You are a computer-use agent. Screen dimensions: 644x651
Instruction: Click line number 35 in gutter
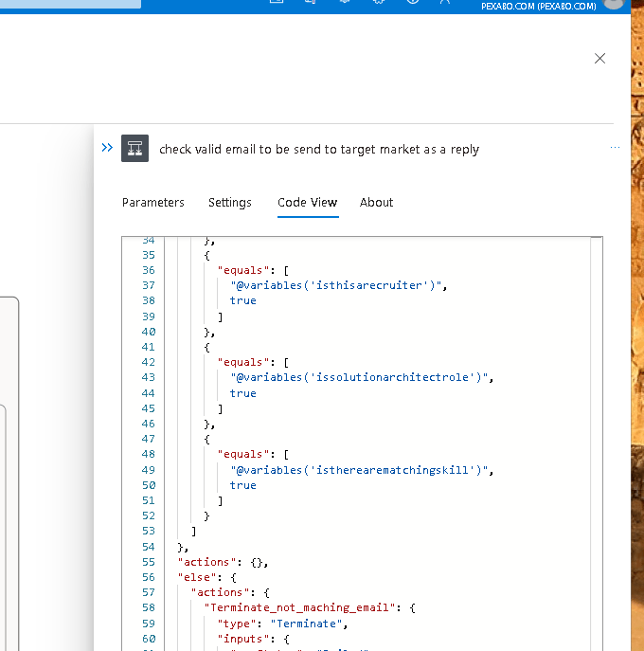point(149,255)
